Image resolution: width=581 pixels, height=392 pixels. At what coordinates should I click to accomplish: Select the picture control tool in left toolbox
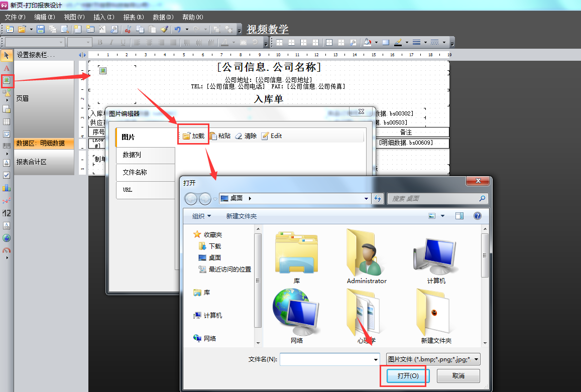click(7, 80)
